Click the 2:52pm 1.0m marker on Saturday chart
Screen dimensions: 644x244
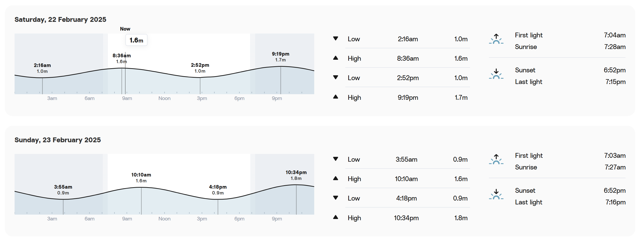tap(200, 68)
